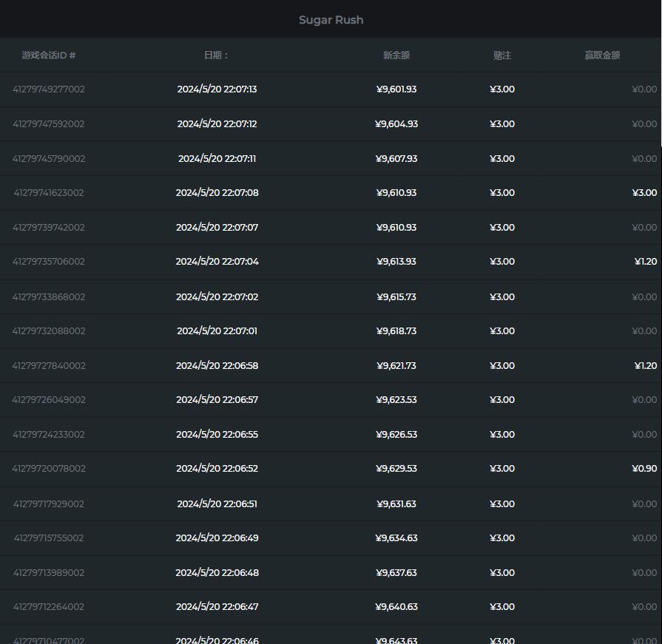Click the date 2024/5/20 22:07:11
The image size is (662, 644).
pos(217,159)
